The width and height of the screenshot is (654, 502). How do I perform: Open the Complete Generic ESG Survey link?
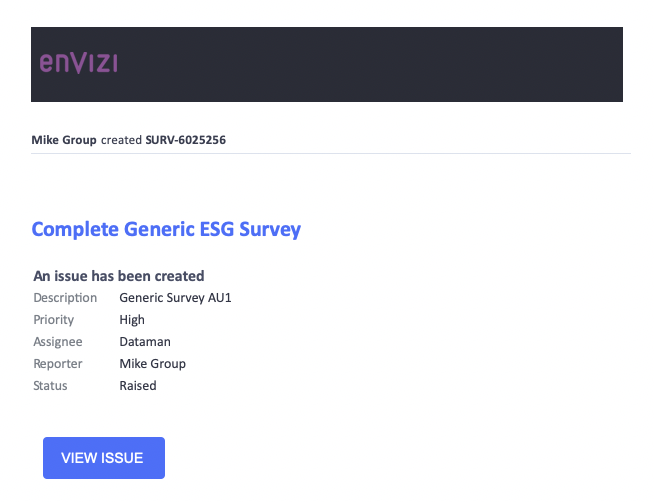click(166, 229)
